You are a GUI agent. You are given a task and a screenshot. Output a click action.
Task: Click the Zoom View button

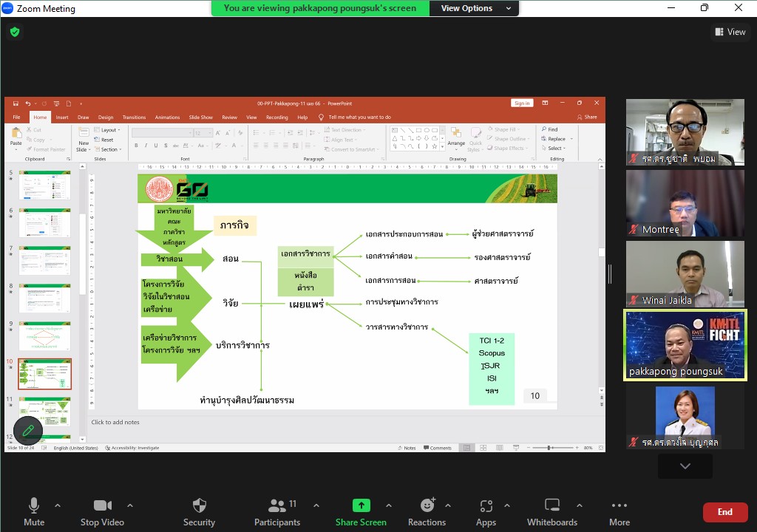click(730, 32)
